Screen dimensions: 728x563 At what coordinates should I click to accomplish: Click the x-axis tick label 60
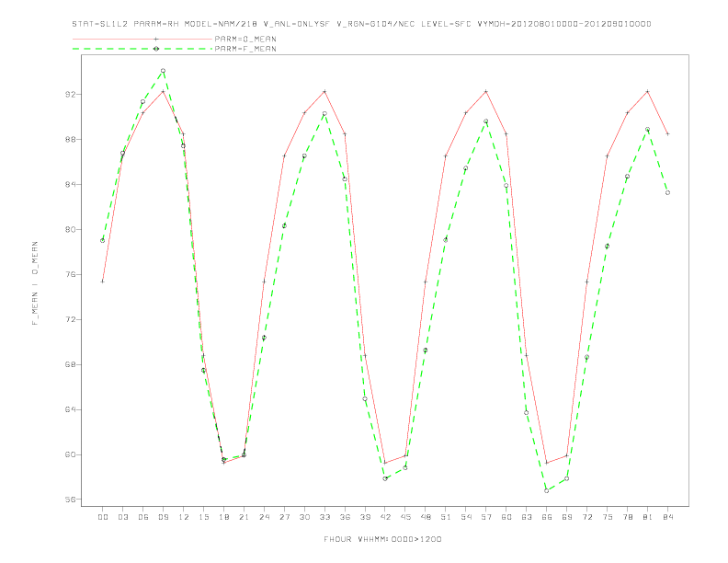[506, 517]
